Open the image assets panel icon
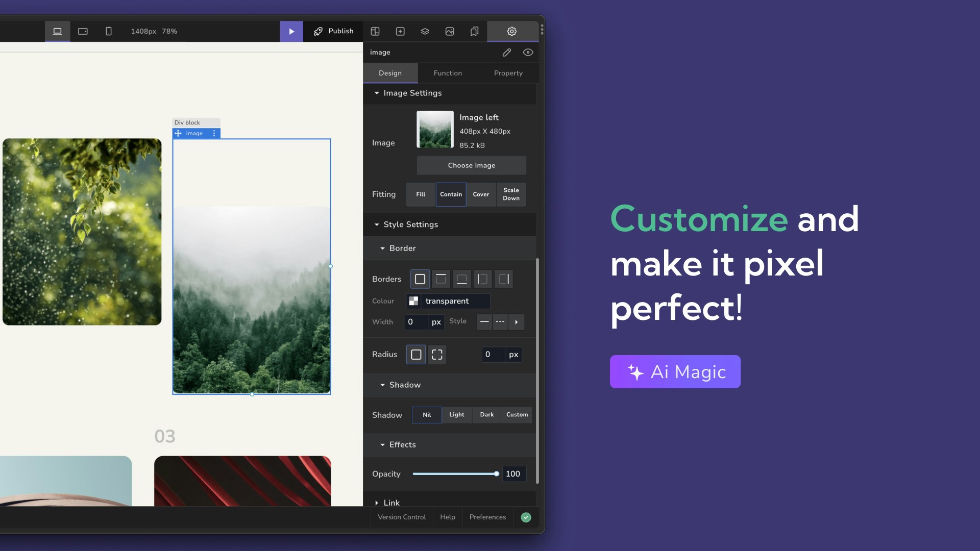This screenshot has width=980, height=551. point(450,31)
